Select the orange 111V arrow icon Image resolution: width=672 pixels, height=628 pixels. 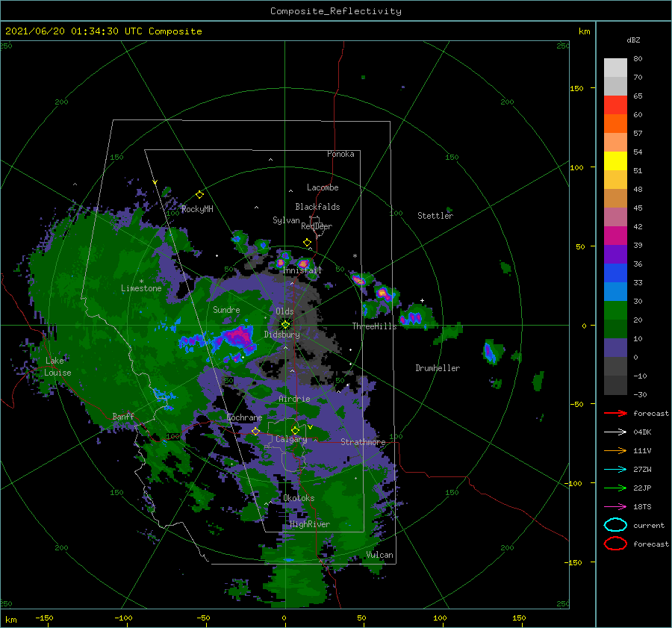coord(615,450)
